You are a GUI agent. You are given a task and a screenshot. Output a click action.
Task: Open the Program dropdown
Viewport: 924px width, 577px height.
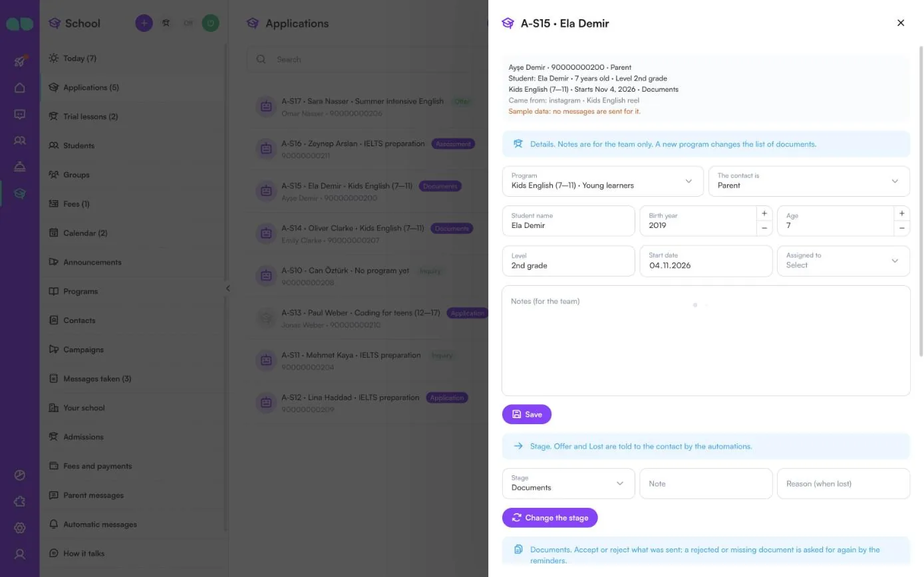pyautogui.click(x=603, y=181)
